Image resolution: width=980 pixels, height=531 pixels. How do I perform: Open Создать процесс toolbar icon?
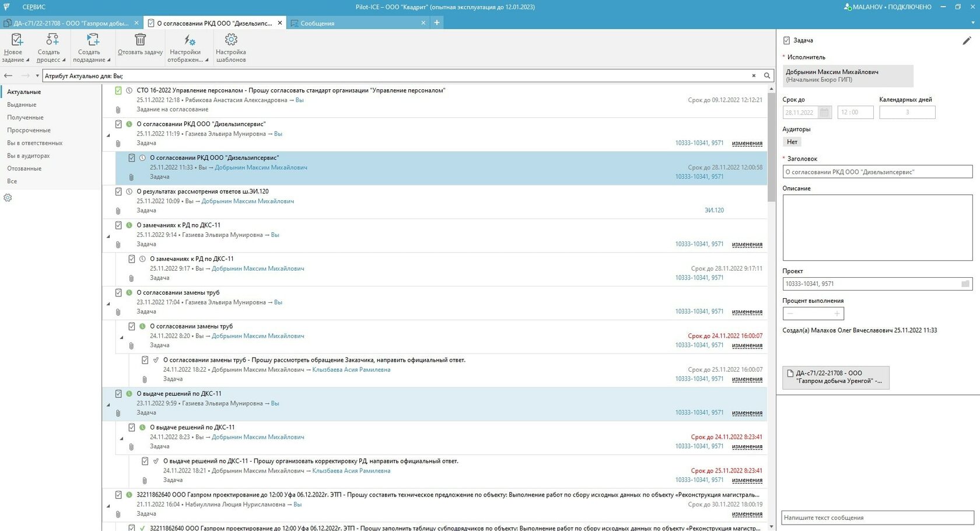pos(52,40)
